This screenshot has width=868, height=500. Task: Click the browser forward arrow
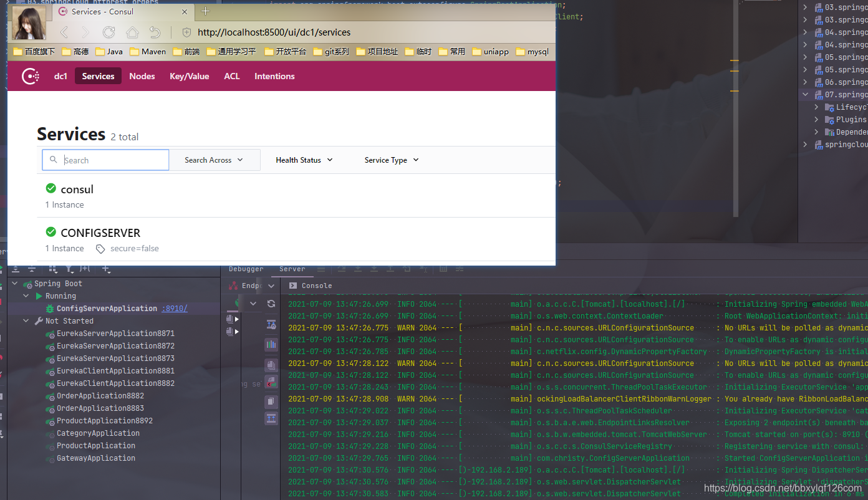pos(85,32)
